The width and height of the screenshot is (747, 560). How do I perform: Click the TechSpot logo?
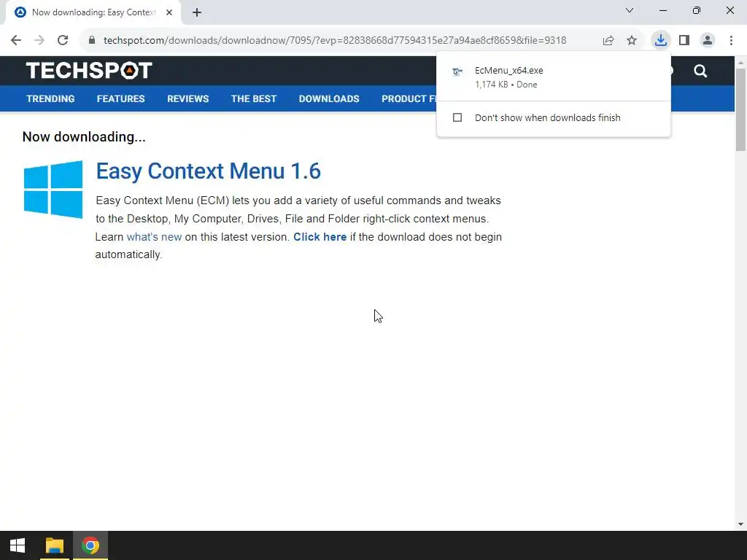pos(89,71)
